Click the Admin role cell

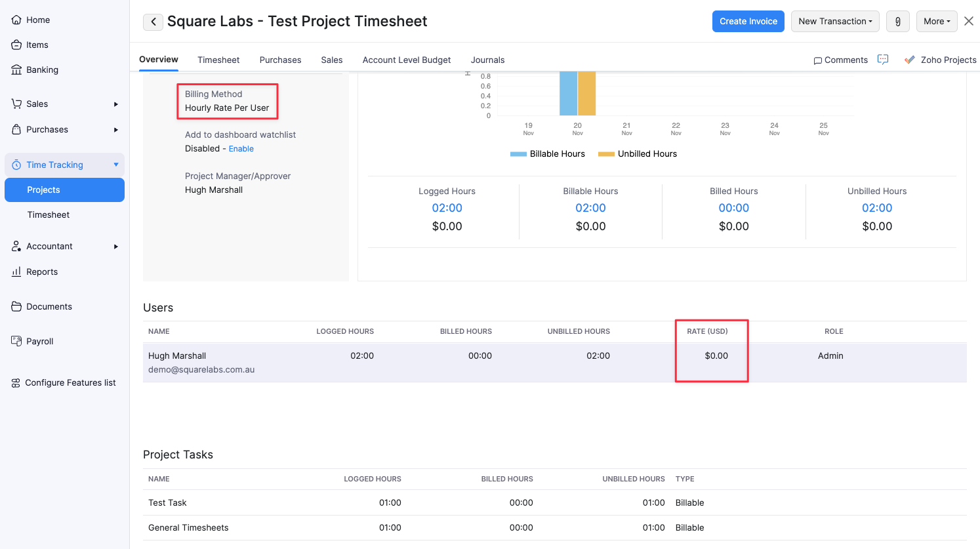[x=830, y=356]
